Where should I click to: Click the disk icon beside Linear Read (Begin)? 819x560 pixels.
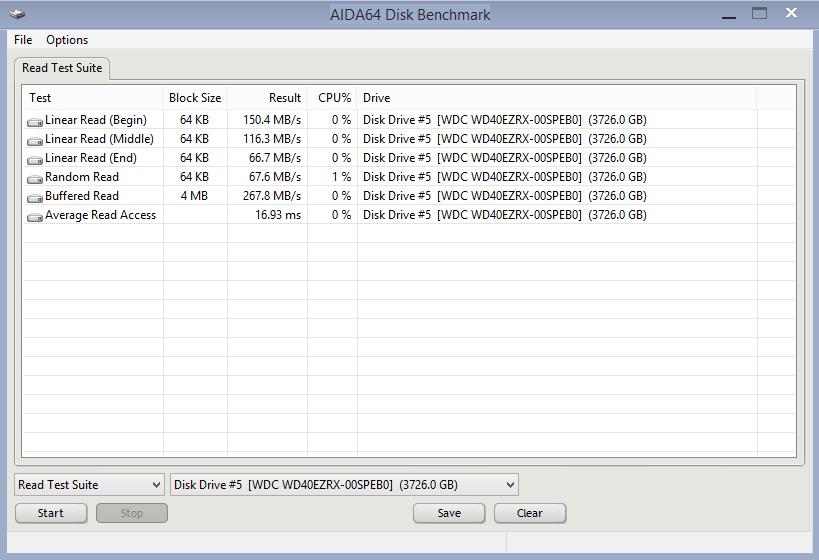35,122
